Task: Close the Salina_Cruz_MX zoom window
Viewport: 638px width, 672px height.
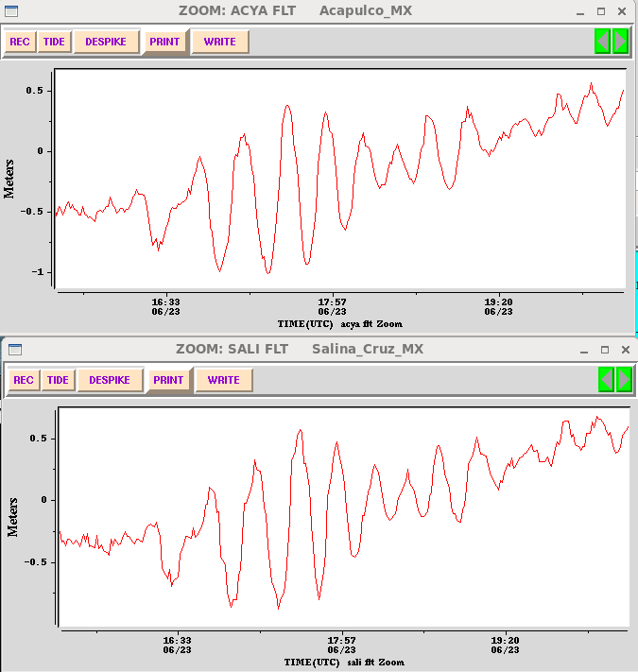Action: [624, 349]
